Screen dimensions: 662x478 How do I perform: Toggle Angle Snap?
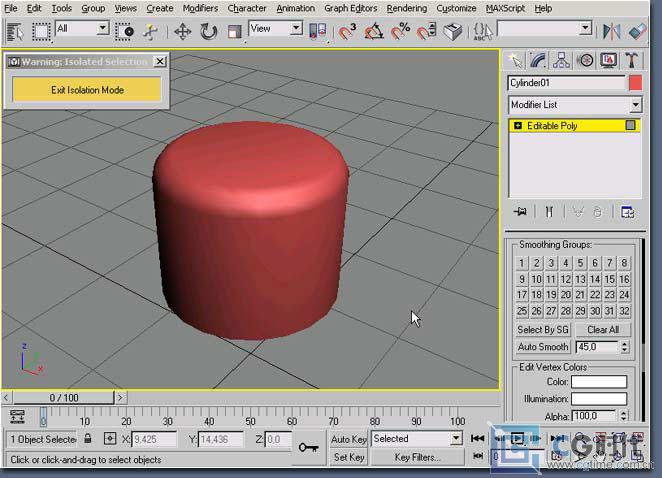[374, 32]
